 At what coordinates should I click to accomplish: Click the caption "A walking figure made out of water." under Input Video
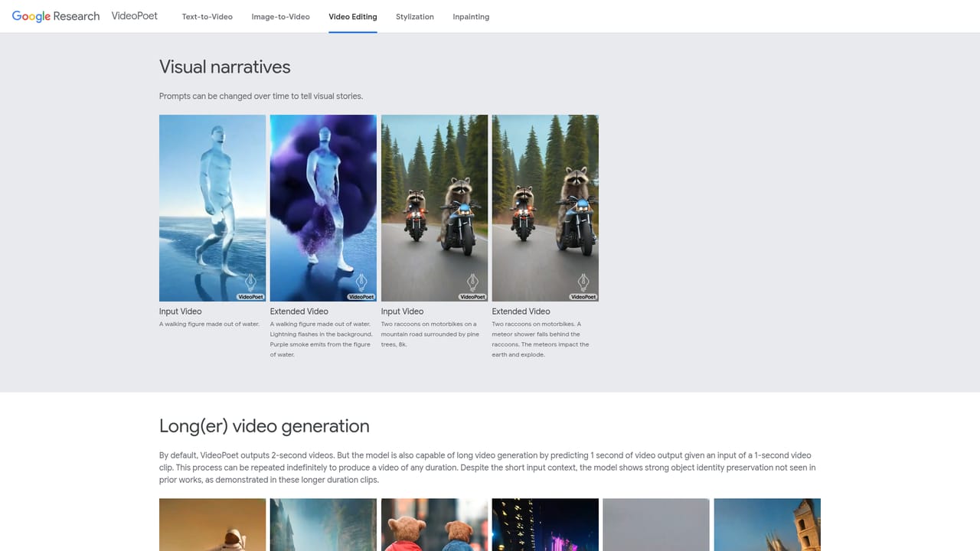coord(210,324)
